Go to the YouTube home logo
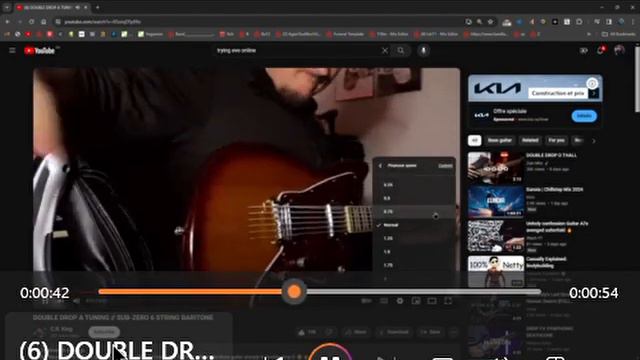This screenshot has height=360, width=640. coord(40,51)
